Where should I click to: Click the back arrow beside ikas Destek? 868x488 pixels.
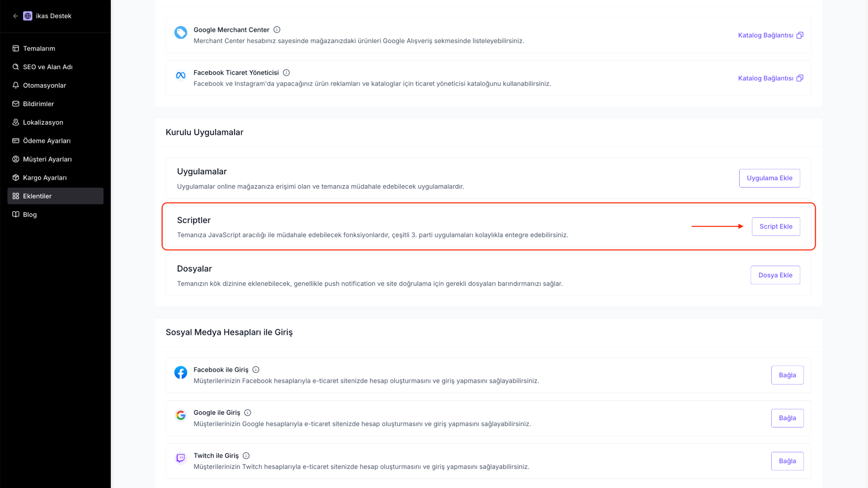tap(15, 16)
